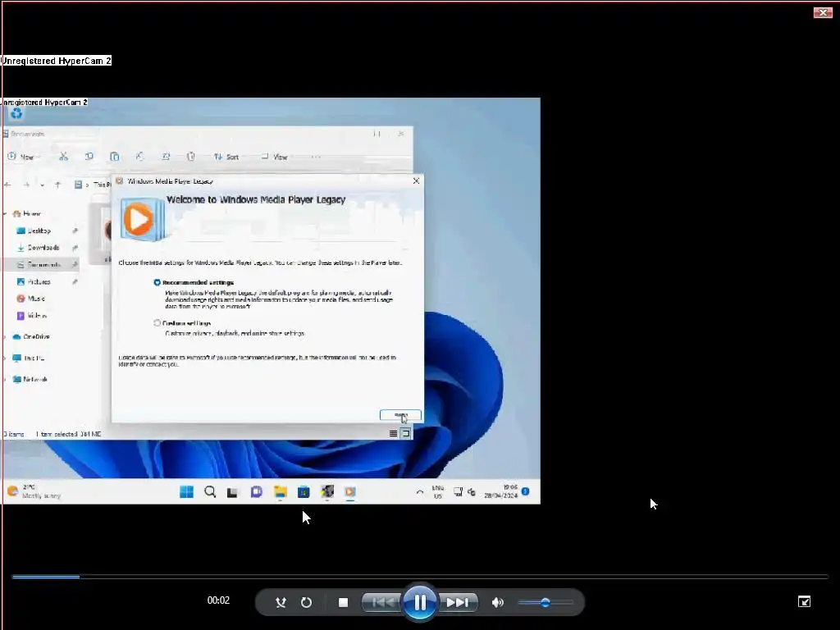Click New button in recorded Explorer toolbar
Viewport: 840px width, 630px height.
point(21,157)
